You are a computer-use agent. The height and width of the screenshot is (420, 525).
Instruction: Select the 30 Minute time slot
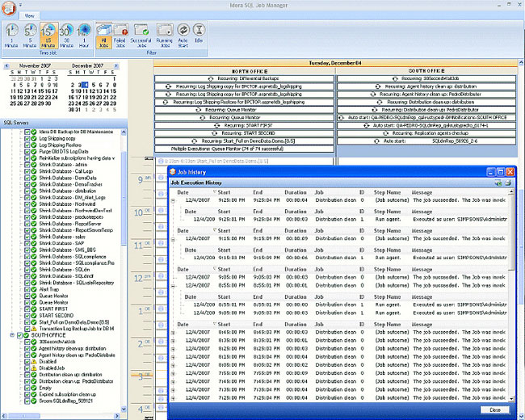[x=66, y=36]
